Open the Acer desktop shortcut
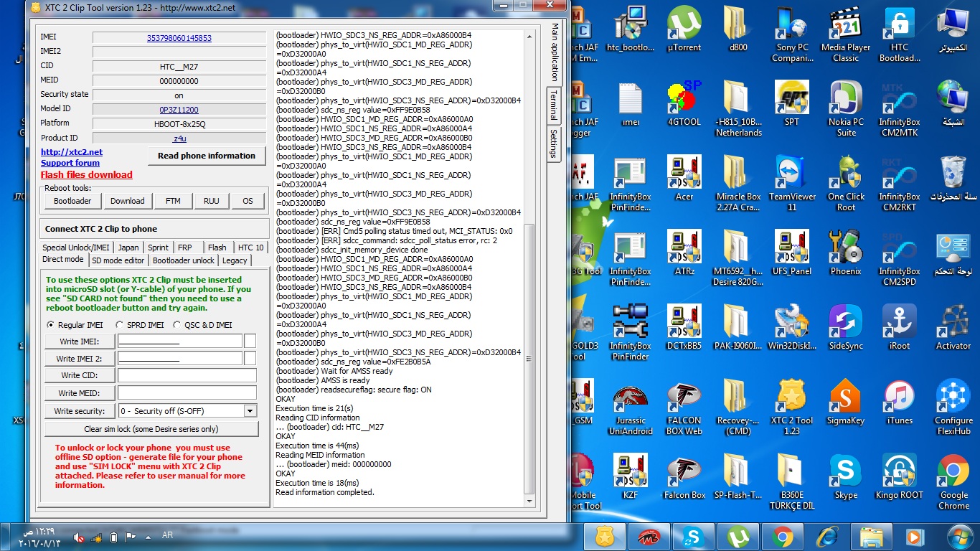Viewport: 980px width, 551px height. pyautogui.click(x=684, y=178)
